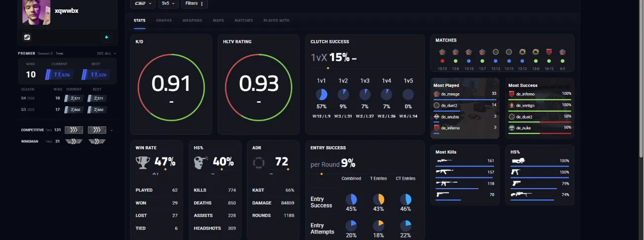This screenshot has width=644, height=240.
Task: Open the 13:0 match icon
Action: pyautogui.click(x=455, y=52)
